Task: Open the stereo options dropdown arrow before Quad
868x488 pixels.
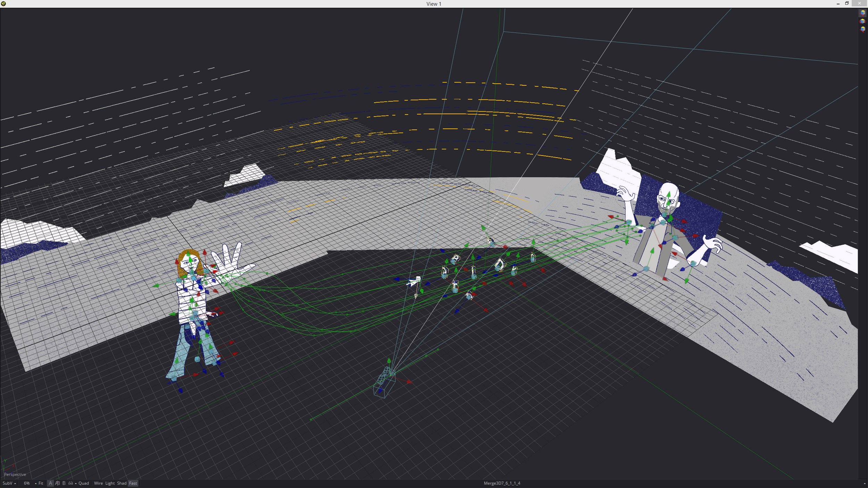Action: pos(76,483)
